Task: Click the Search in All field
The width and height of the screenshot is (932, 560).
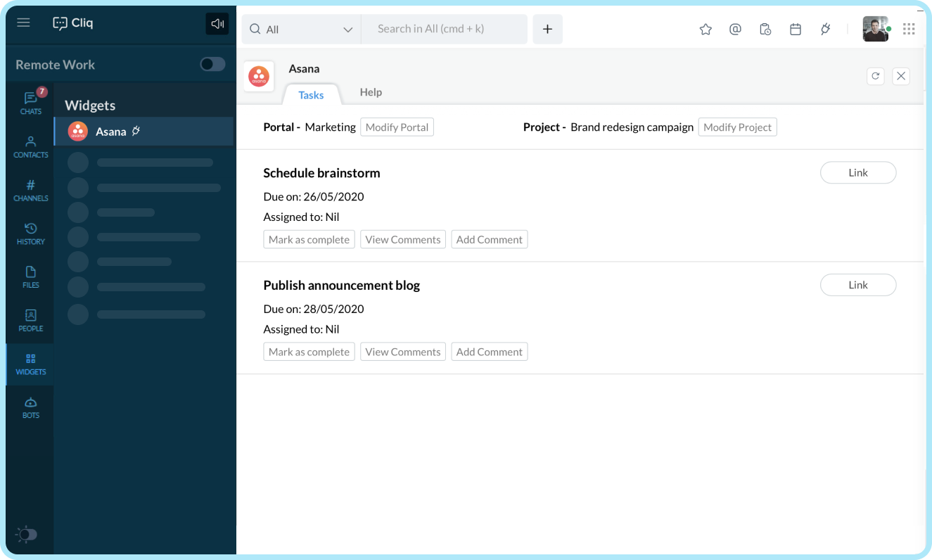Action: 445,29
